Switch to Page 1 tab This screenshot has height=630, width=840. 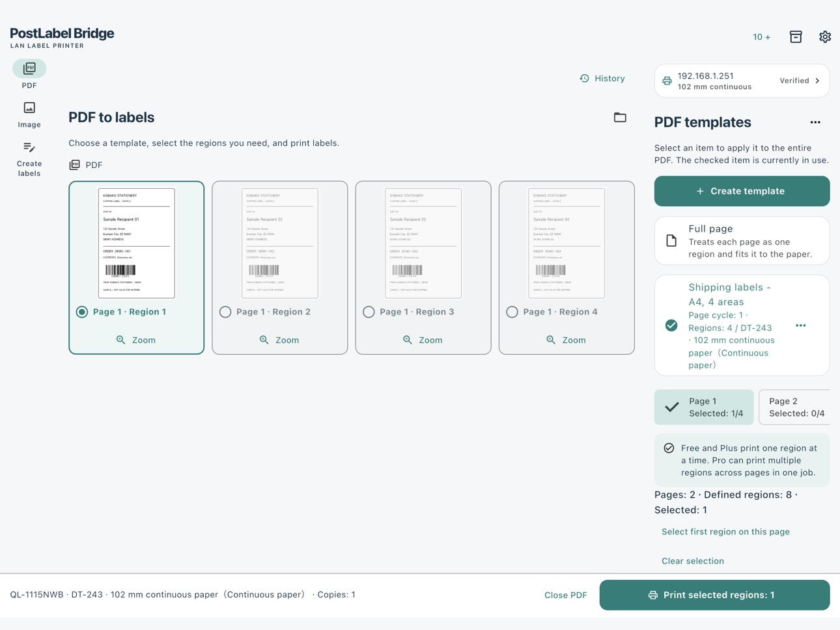pyautogui.click(x=704, y=407)
